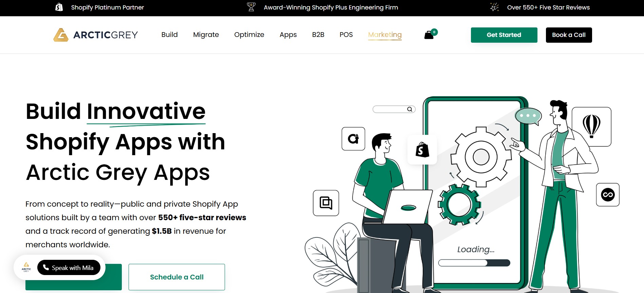Open the Optimize navigation item

[249, 35]
